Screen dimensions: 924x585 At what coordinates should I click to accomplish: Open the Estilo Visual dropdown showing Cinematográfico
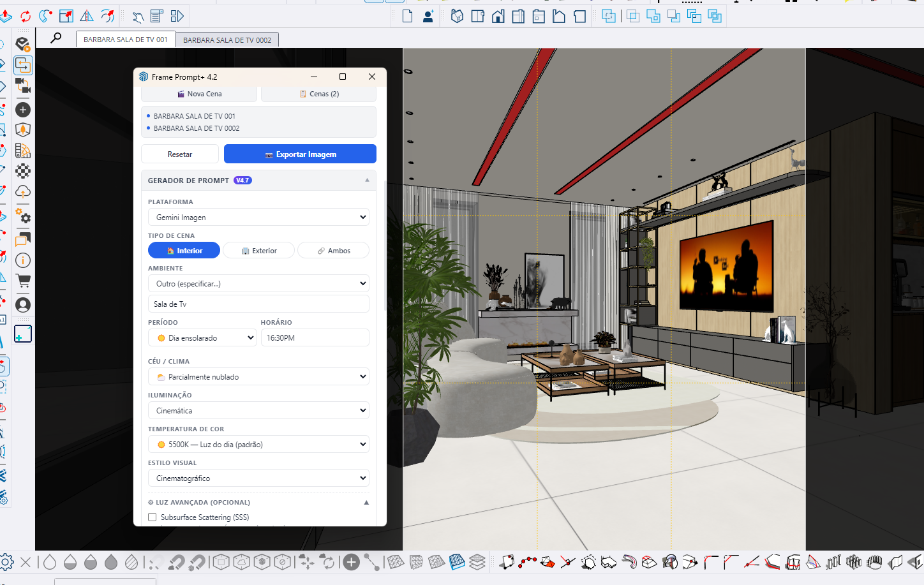pos(258,478)
